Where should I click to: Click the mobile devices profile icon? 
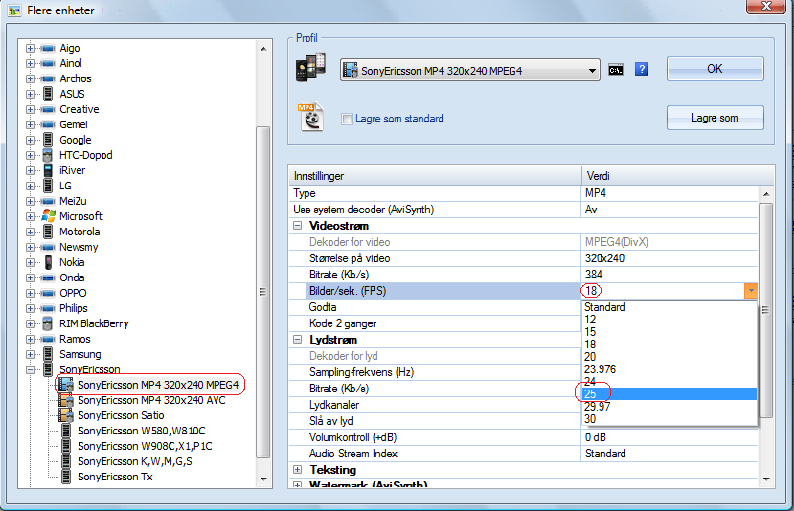(310, 67)
